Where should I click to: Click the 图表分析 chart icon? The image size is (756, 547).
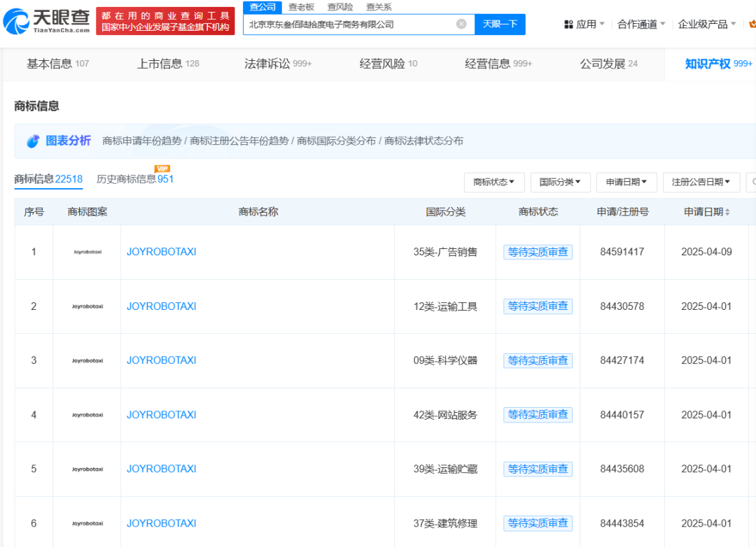(33, 141)
